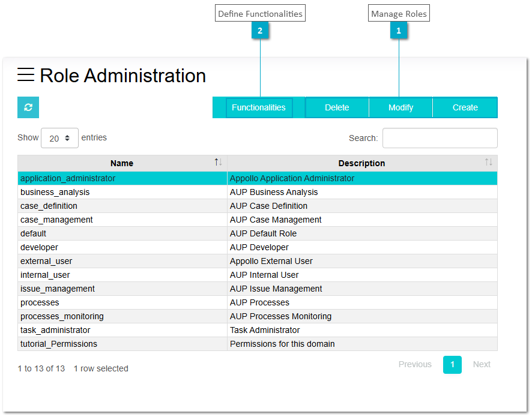This screenshot has width=532, height=417.
Task: Click AUP Default Role description
Action: click(362, 233)
